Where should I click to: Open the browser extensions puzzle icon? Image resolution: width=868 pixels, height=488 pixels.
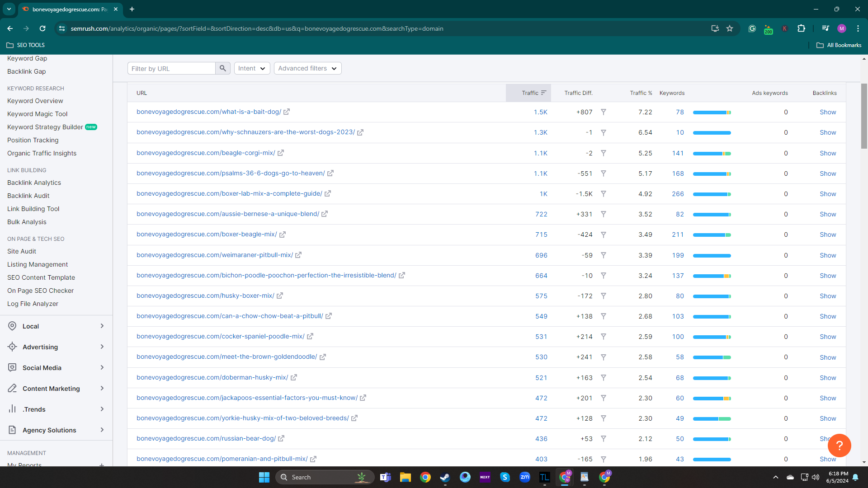point(801,28)
